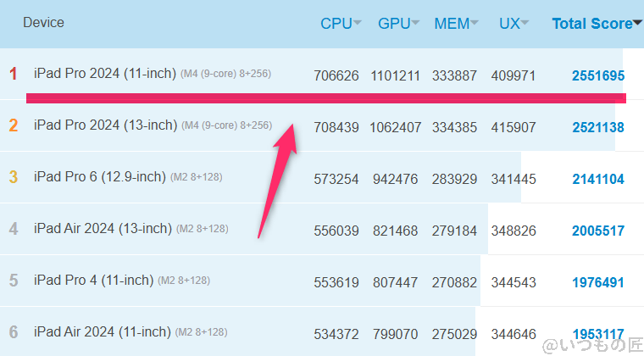Select rank number 6
644x356 pixels.
pos(14,332)
